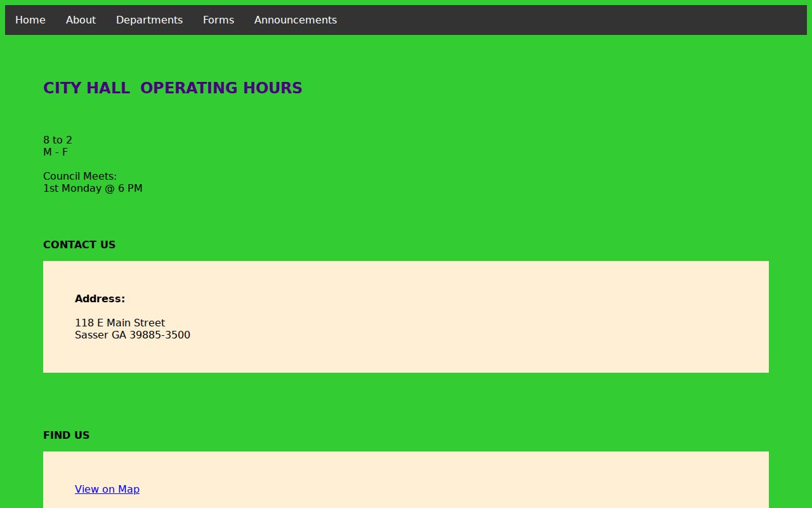Open the Home menu item

30,20
